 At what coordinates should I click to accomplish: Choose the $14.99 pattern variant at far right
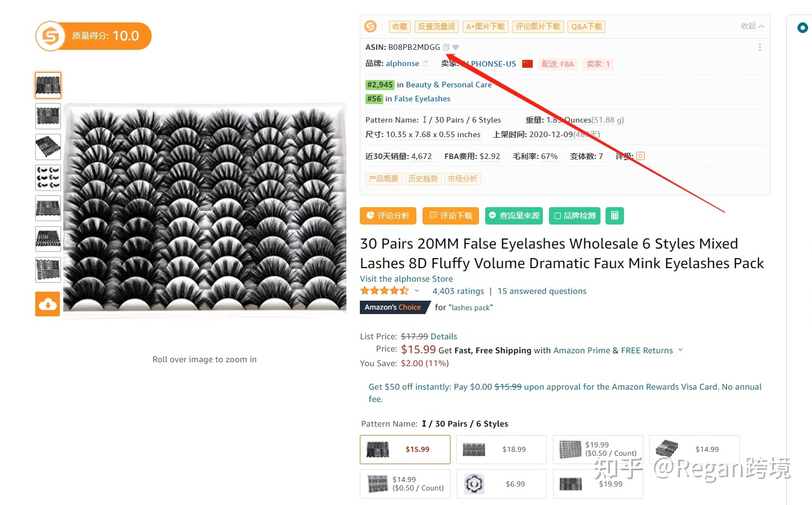tap(694, 450)
